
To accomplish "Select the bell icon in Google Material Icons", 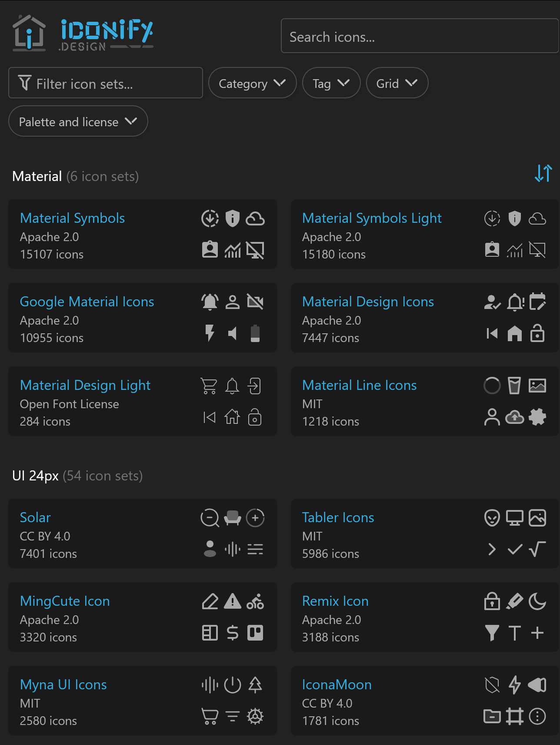I will 210,301.
